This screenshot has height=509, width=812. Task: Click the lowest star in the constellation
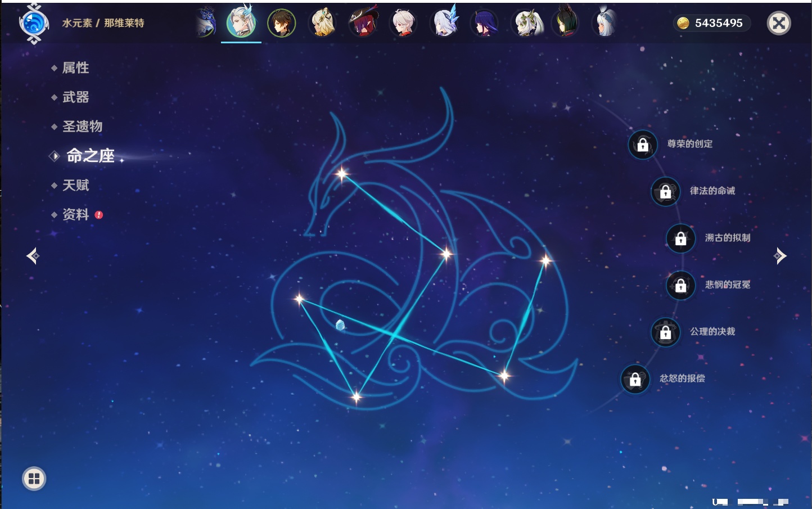point(356,397)
